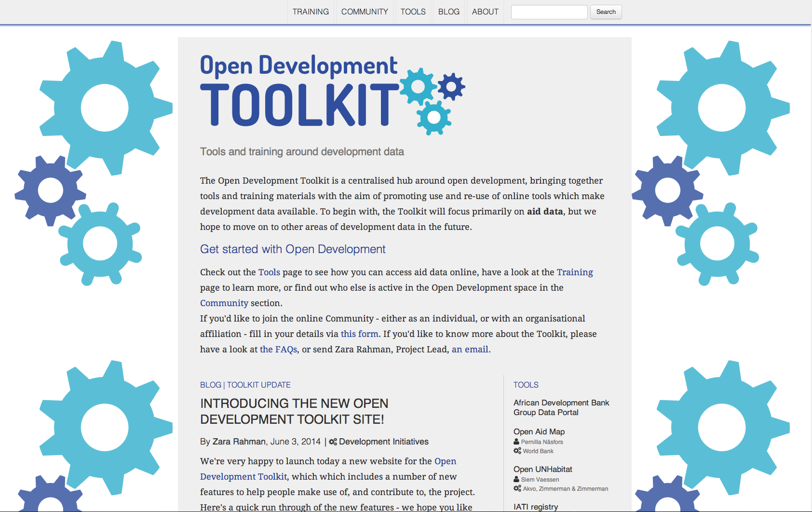Click the gears icon beside Development Initiatives
Image resolution: width=812 pixels, height=512 pixels.
333,442
